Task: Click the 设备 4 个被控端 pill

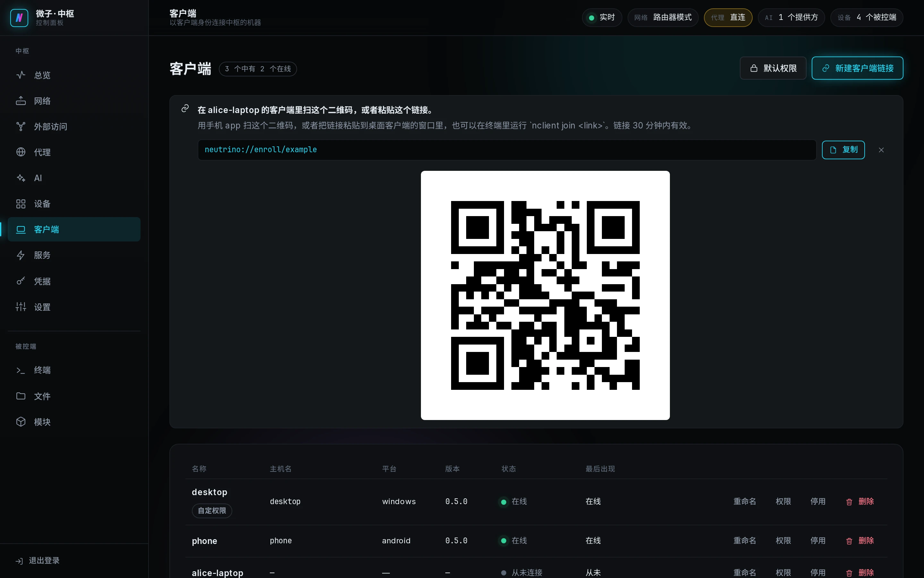Action: point(867,18)
